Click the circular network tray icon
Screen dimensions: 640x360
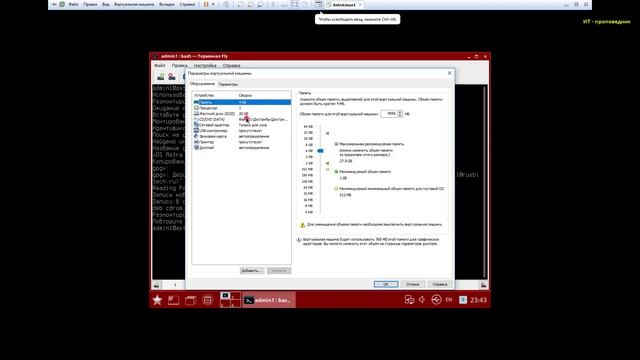click(x=436, y=300)
